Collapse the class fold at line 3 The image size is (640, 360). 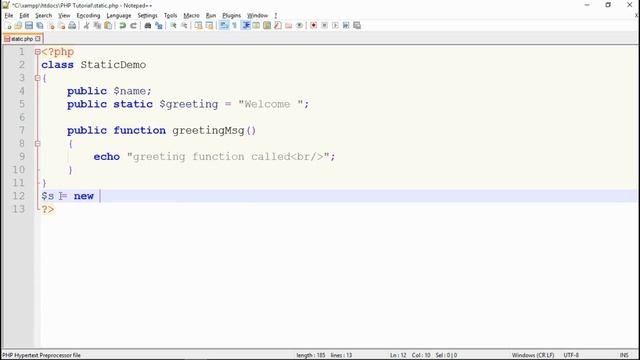tap(38, 78)
